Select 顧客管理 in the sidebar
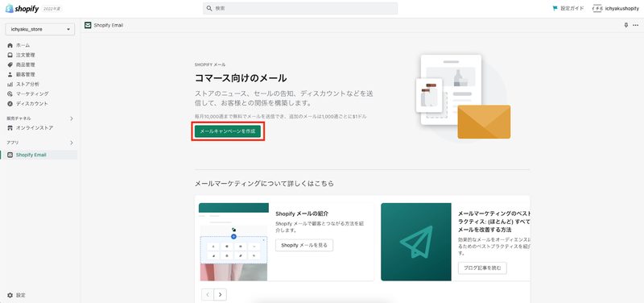Image resolution: width=644 pixels, height=303 pixels. pyautogui.click(x=26, y=74)
